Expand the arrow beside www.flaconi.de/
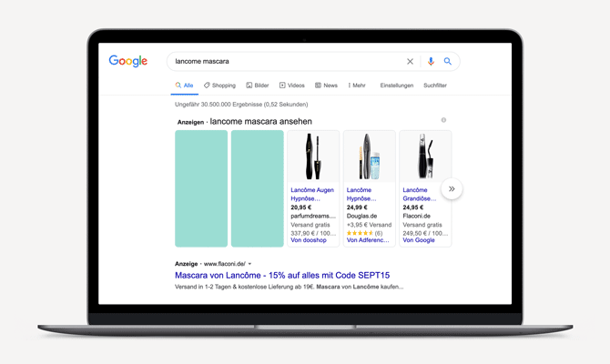The width and height of the screenshot is (610, 364). pos(249,264)
